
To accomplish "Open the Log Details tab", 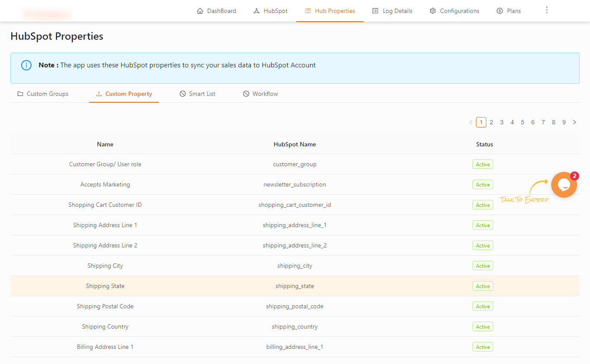I will tap(392, 11).
